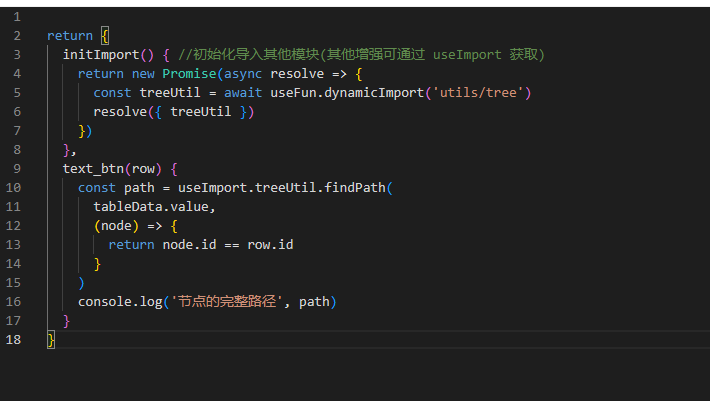Click line number 17 in the gutter
Image resolution: width=710 pixels, height=401 pixels.
click(13, 321)
